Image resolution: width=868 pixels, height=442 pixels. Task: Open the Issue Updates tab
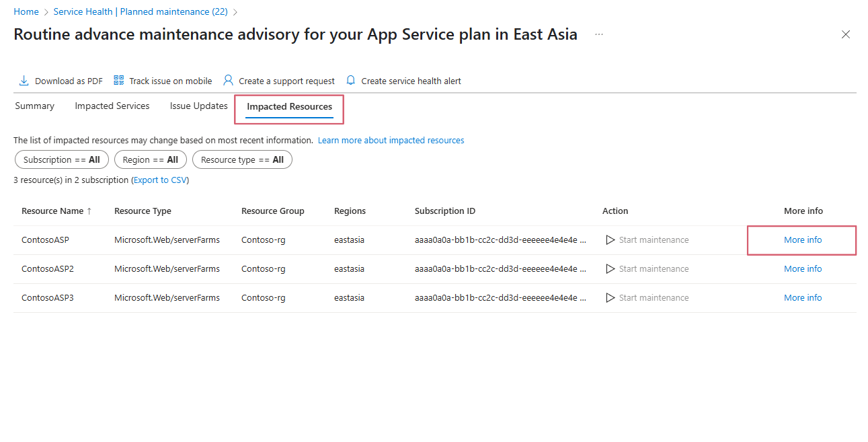pos(198,106)
